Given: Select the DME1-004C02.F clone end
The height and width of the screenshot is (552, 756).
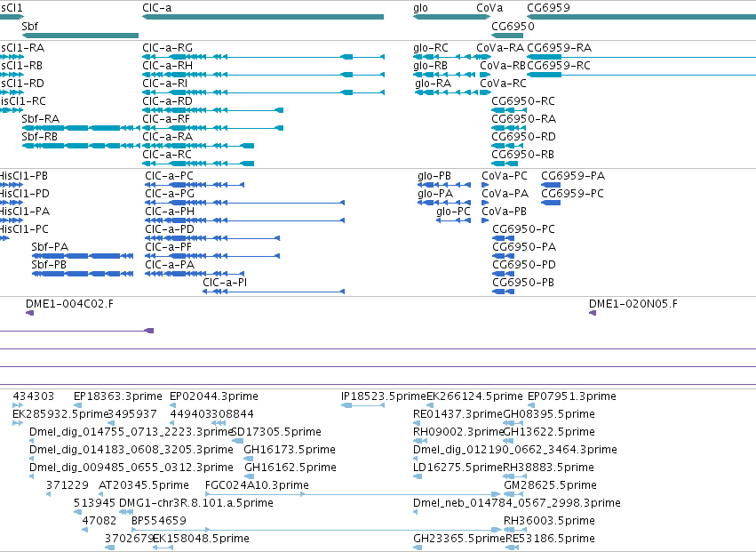Looking at the screenshot, I should pyautogui.click(x=30, y=313).
